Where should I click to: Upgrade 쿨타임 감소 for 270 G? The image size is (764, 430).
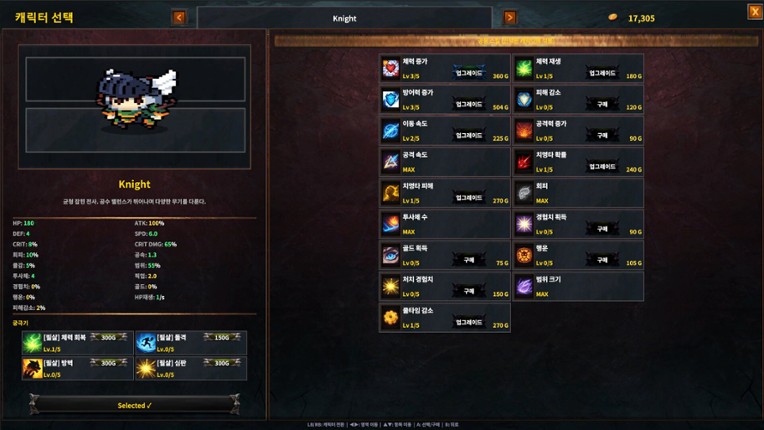click(469, 322)
